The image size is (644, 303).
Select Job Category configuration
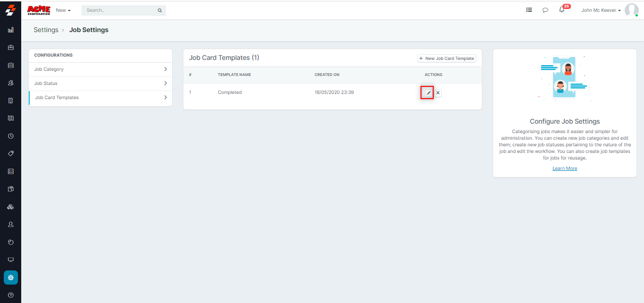pyautogui.click(x=100, y=69)
